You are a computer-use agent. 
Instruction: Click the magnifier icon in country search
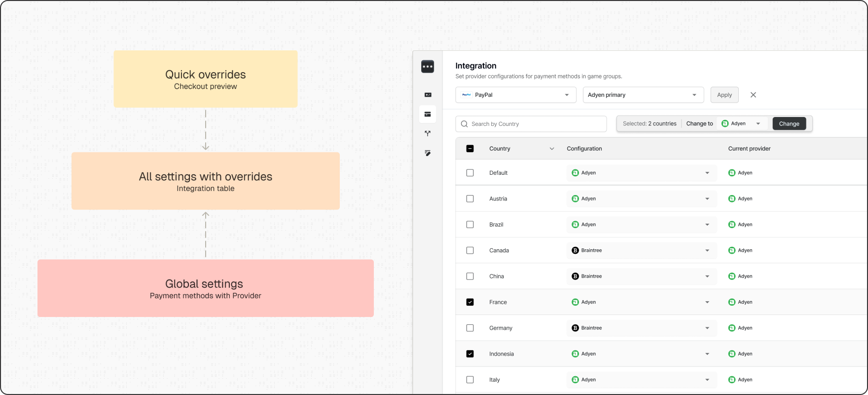464,124
